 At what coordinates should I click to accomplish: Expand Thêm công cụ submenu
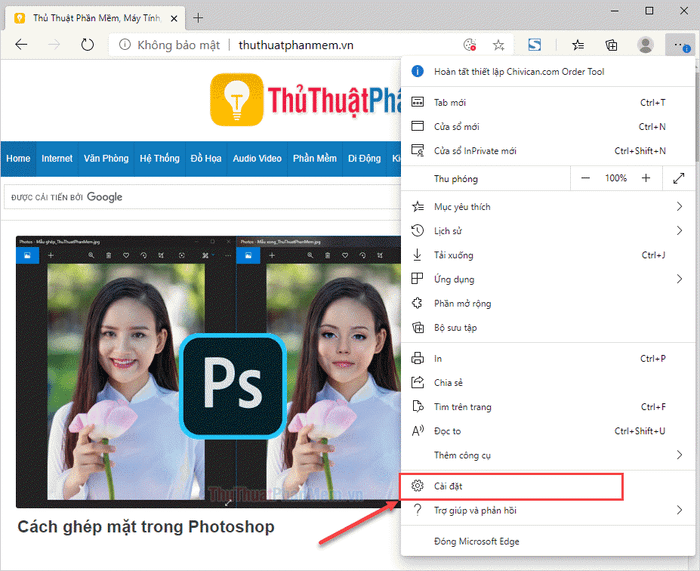(x=548, y=455)
